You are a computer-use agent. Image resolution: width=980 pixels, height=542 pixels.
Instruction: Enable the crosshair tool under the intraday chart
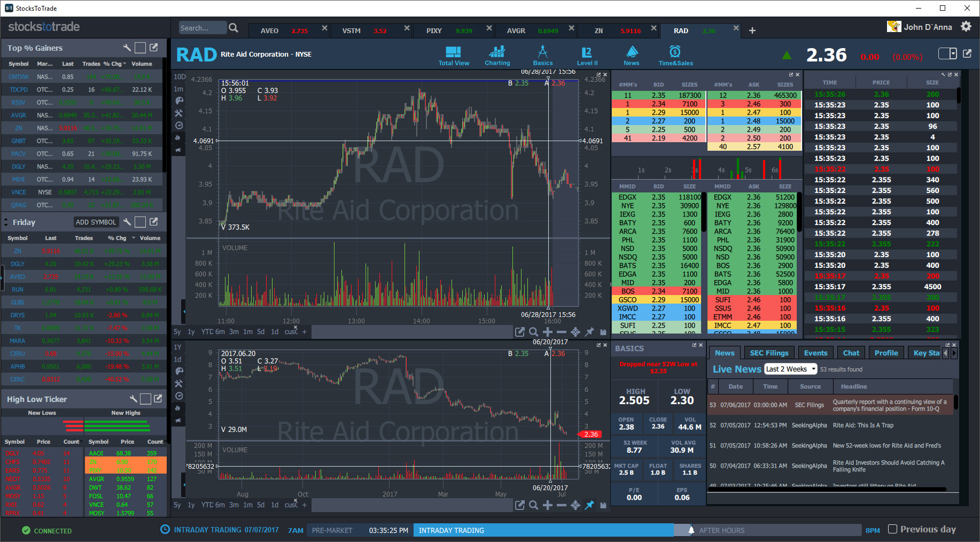575,332
